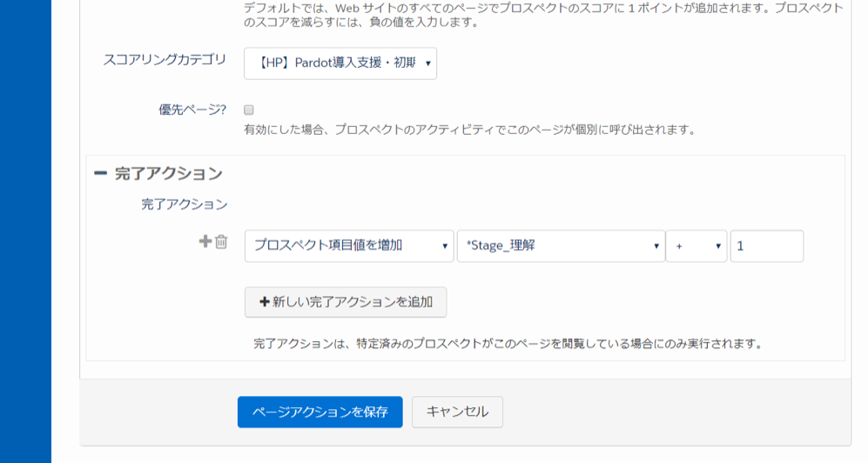
Task: Collapse the 完了アクション section with minus icon
Action: click(100, 173)
